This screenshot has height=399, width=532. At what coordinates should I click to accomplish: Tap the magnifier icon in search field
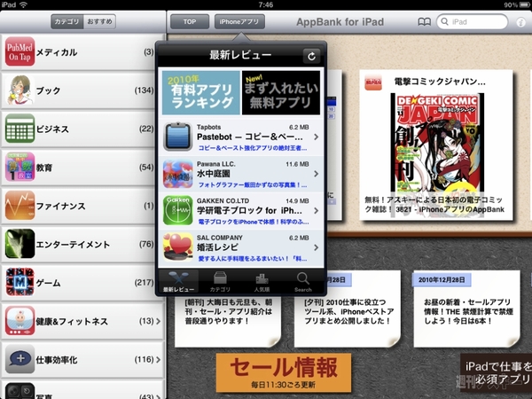click(444, 21)
